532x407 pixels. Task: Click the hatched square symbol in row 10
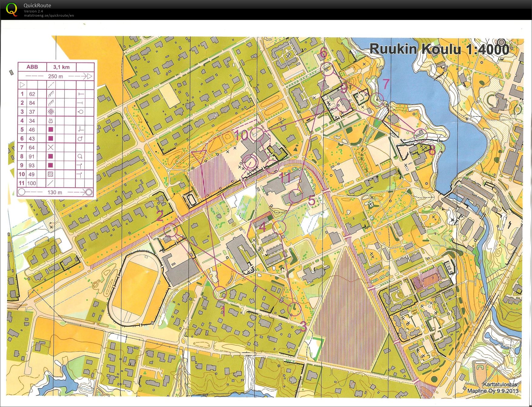[x=51, y=174]
